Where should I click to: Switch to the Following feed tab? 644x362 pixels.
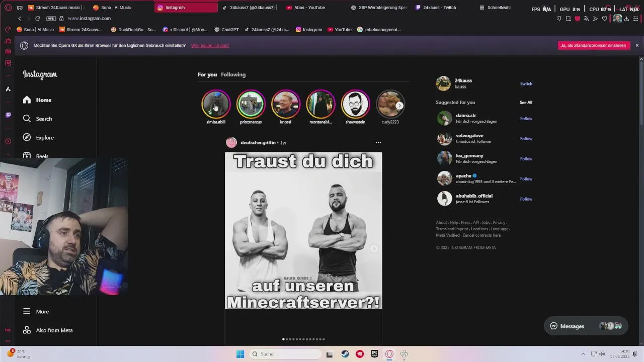tap(233, 74)
